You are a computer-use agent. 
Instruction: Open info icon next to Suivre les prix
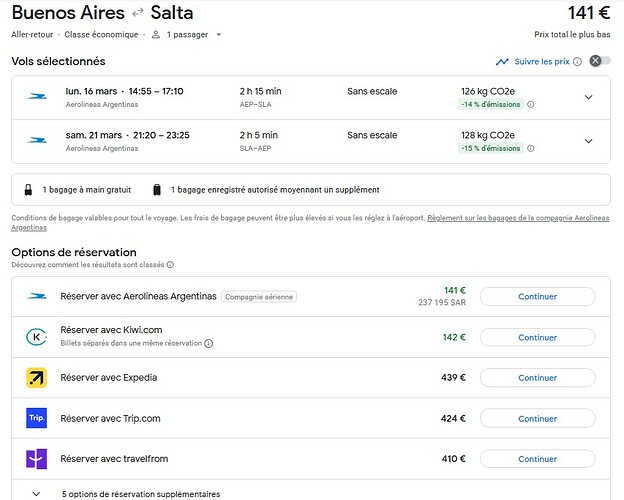(577, 62)
